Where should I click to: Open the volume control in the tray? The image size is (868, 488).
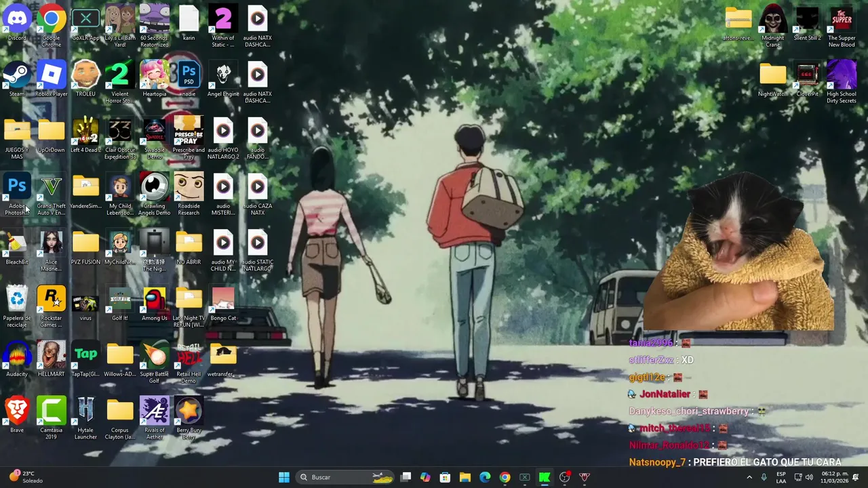coord(808,477)
